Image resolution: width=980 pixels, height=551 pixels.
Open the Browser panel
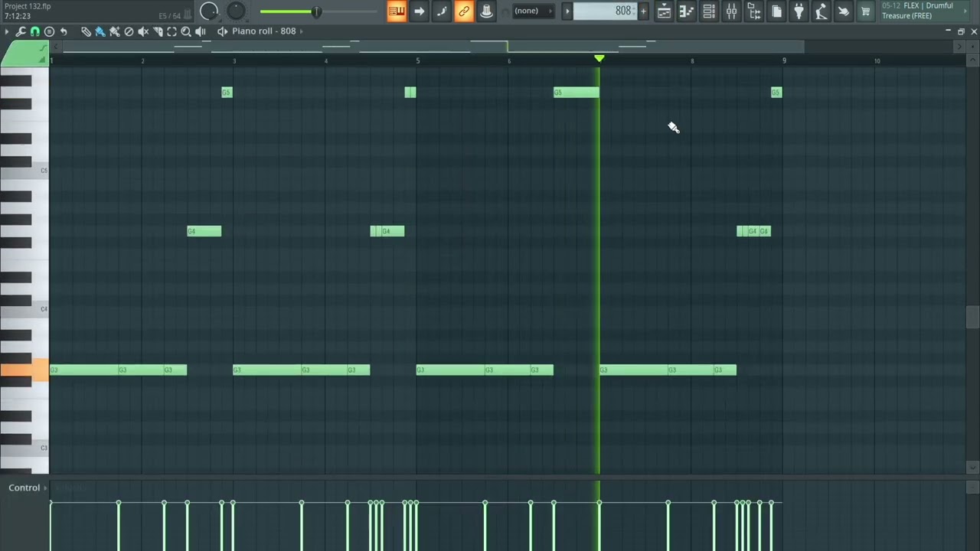pyautogui.click(x=754, y=11)
